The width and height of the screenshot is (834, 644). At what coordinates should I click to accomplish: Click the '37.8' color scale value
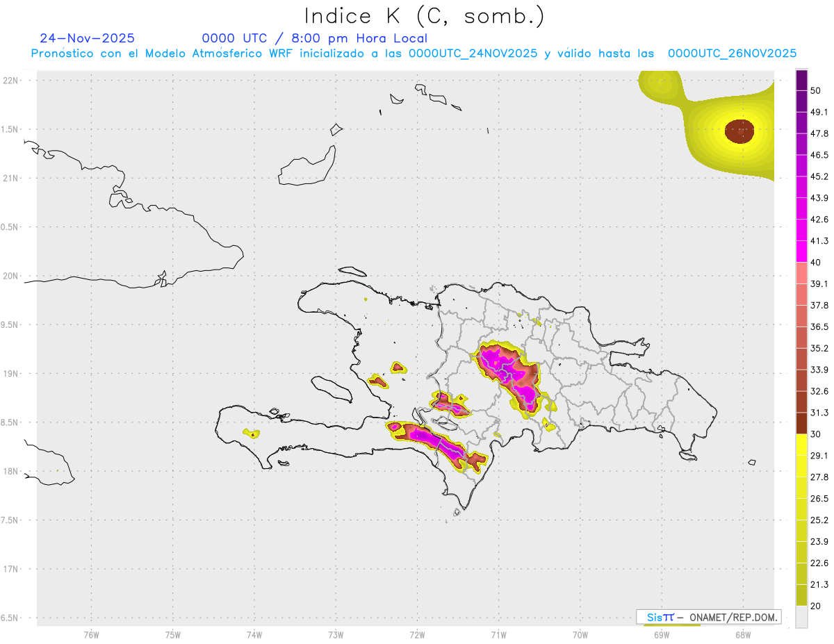click(819, 305)
